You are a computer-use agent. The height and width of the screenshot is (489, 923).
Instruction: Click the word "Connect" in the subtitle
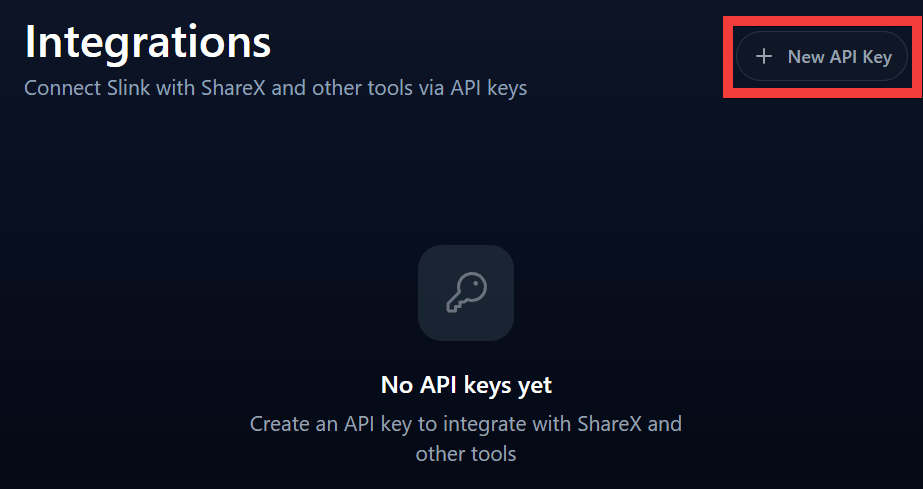tap(62, 88)
